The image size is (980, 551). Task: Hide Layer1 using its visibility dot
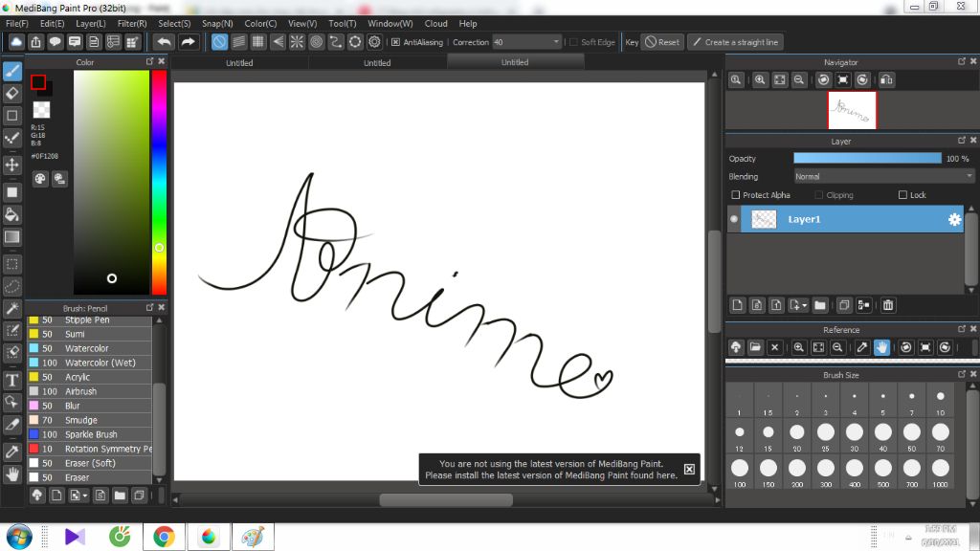point(734,219)
